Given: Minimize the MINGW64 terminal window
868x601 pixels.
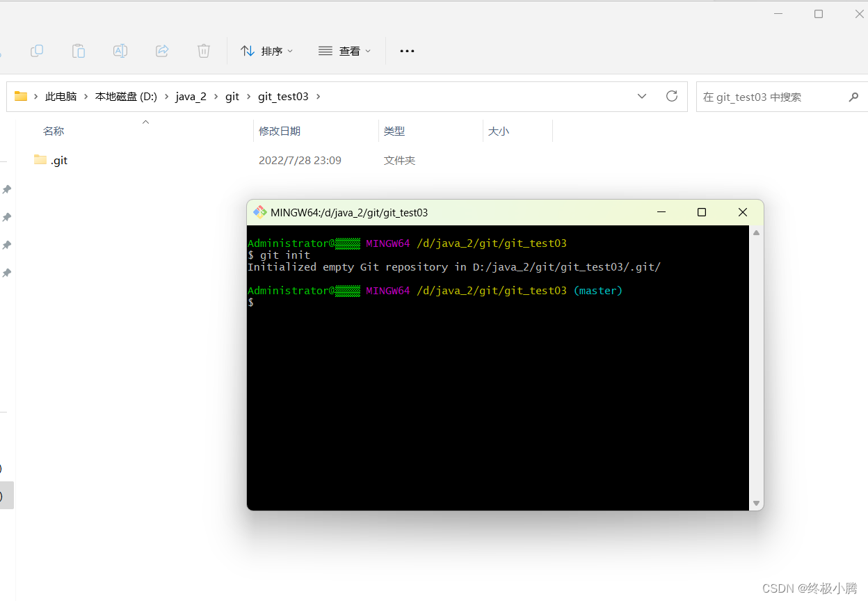Looking at the screenshot, I should point(661,212).
